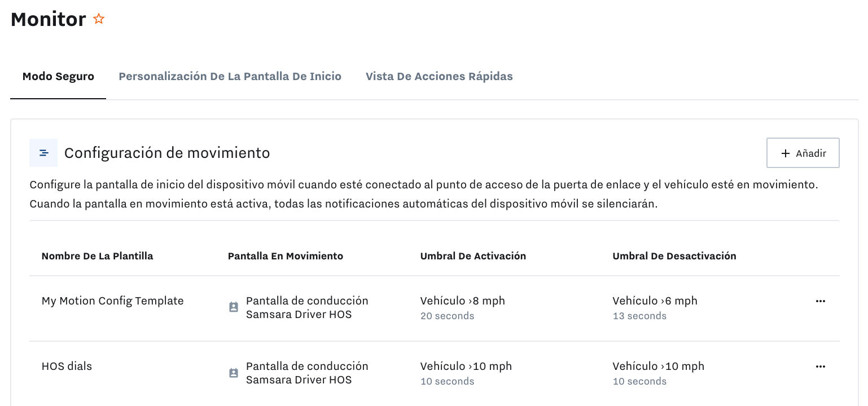This screenshot has height=406, width=868.
Task: Click the driver badge icon in HOS dials row
Action: click(233, 372)
